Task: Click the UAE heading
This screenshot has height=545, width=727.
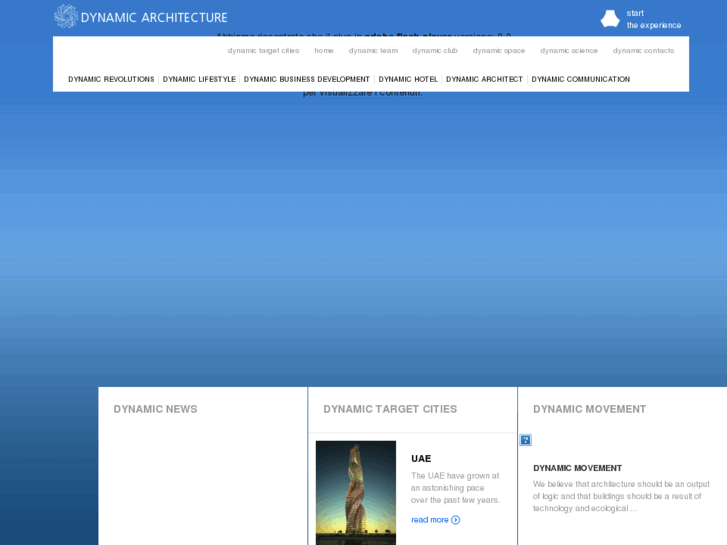Action: (421, 459)
